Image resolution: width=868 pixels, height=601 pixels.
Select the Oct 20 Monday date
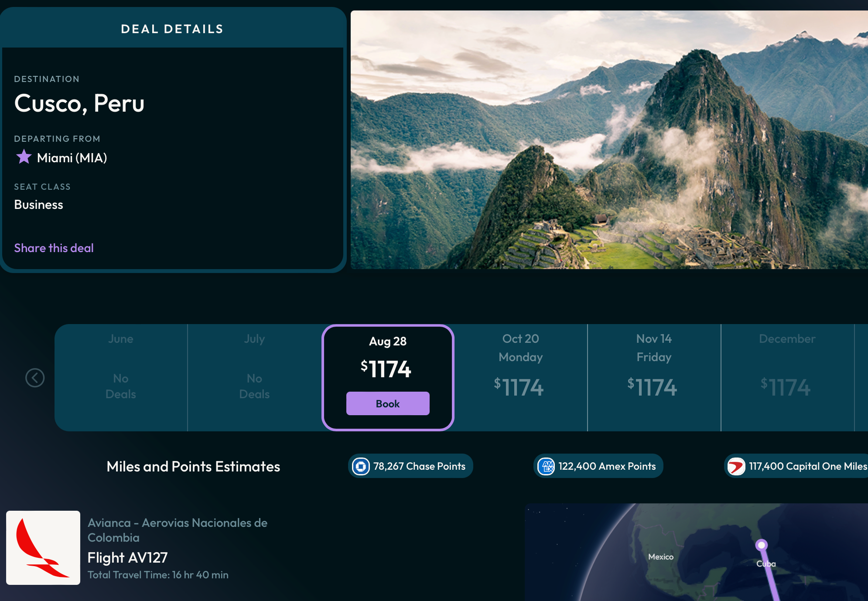(x=520, y=377)
